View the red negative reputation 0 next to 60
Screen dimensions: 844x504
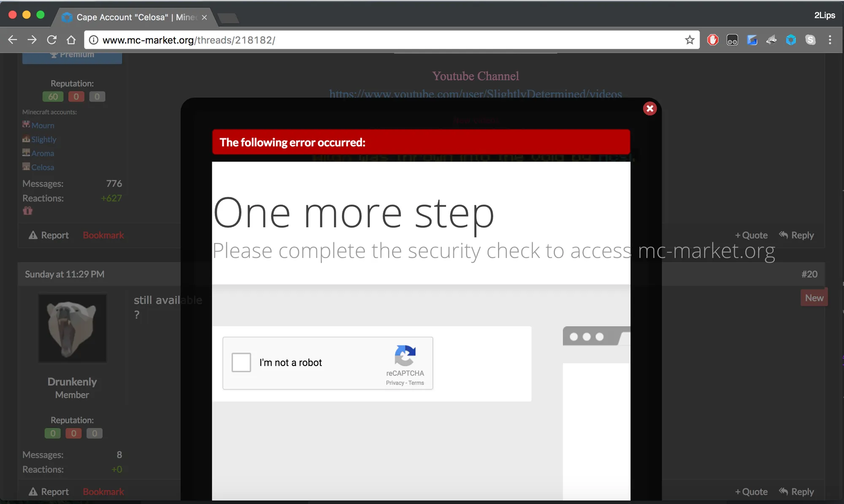tap(76, 97)
